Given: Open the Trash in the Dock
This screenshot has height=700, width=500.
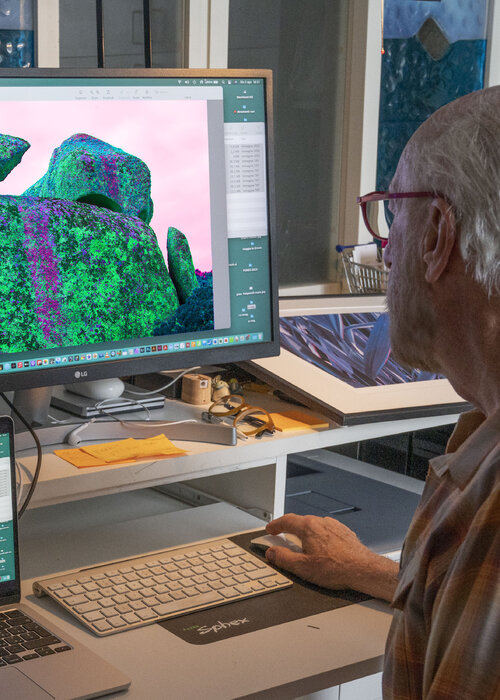Looking at the screenshot, I should click(260, 336).
